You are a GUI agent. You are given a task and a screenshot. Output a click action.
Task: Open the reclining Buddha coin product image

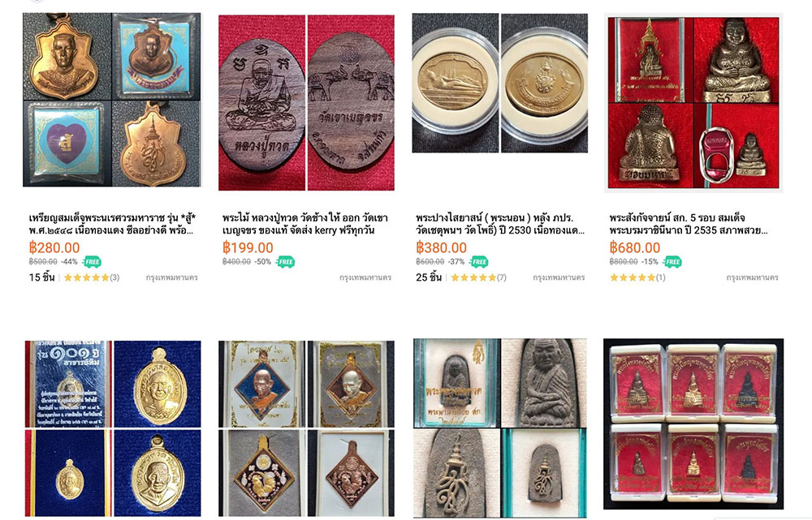499,84
